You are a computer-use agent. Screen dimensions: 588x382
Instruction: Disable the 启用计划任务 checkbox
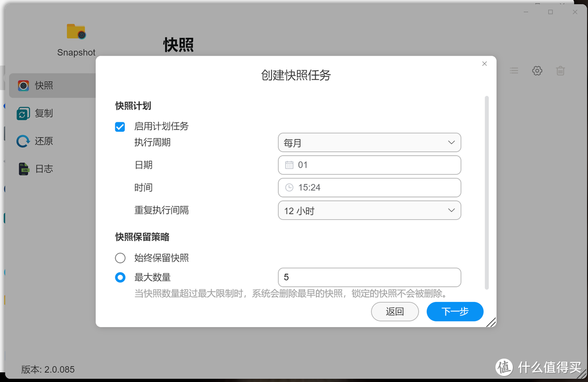coord(120,126)
